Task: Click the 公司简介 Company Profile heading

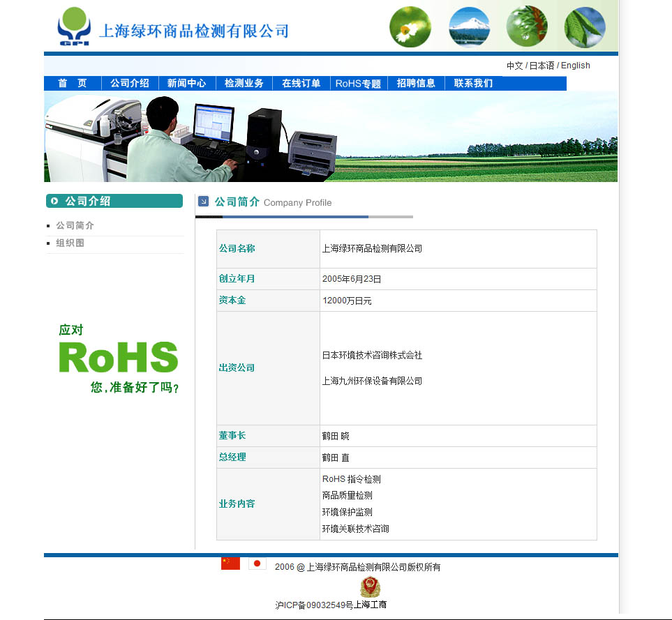Action: coord(273,202)
